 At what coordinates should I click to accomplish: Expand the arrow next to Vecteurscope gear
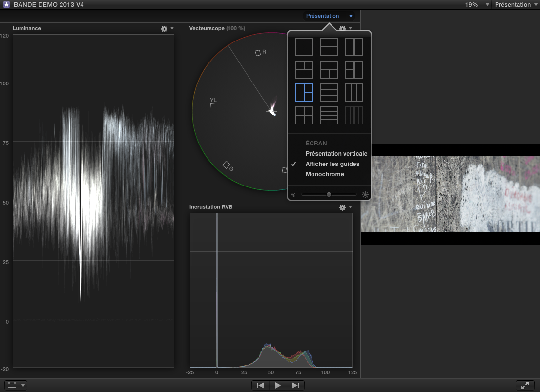click(350, 28)
